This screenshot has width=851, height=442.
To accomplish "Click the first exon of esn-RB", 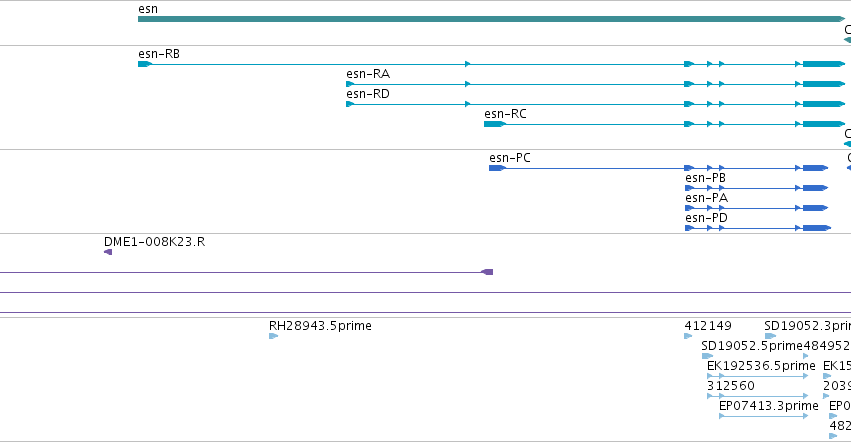I will [145, 64].
